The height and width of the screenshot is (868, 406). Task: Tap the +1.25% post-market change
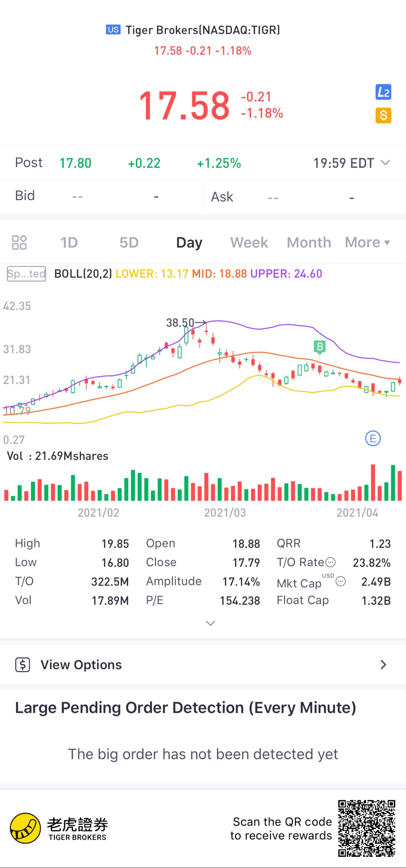coord(219,163)
